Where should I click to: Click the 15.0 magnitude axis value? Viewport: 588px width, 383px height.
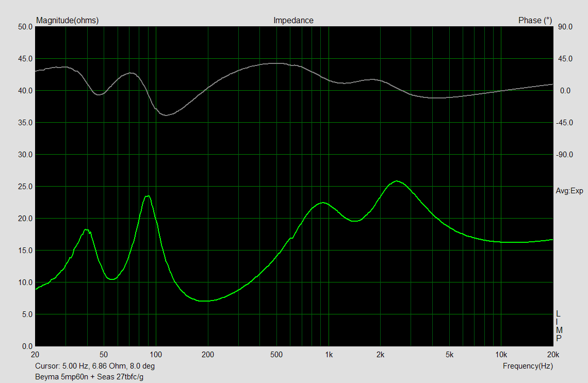tap(25, 251)
